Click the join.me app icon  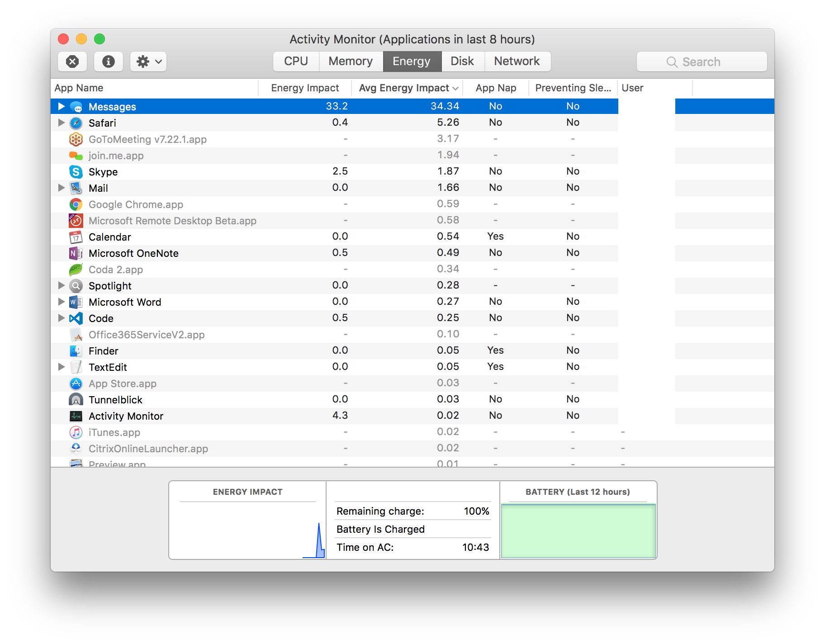pos(76,156)
